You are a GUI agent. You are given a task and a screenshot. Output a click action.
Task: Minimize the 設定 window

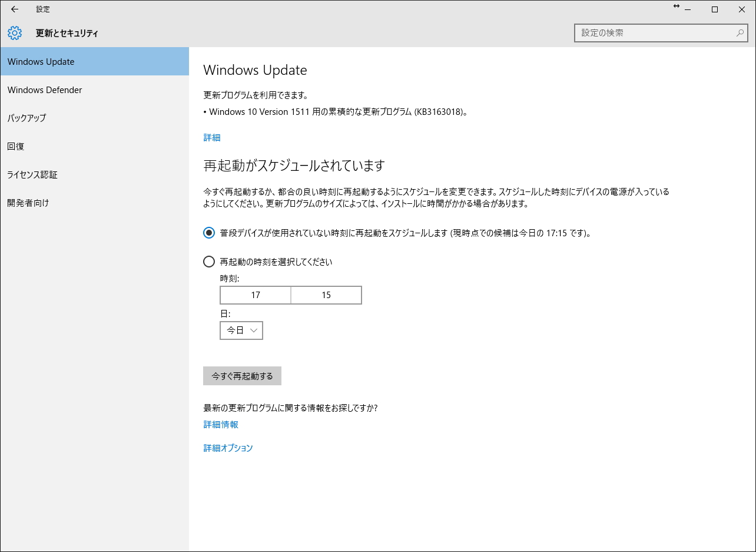coord(687,9)
